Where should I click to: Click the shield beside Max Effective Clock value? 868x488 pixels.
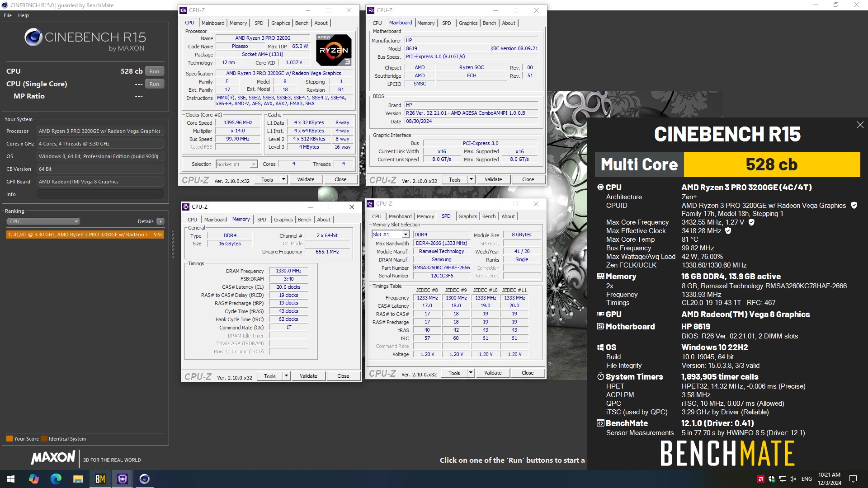(728, 231)
